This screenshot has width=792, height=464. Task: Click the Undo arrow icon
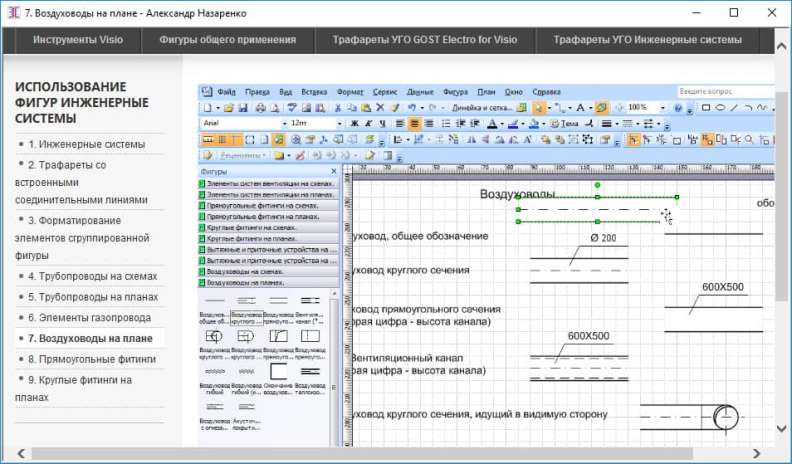[412, 108]
